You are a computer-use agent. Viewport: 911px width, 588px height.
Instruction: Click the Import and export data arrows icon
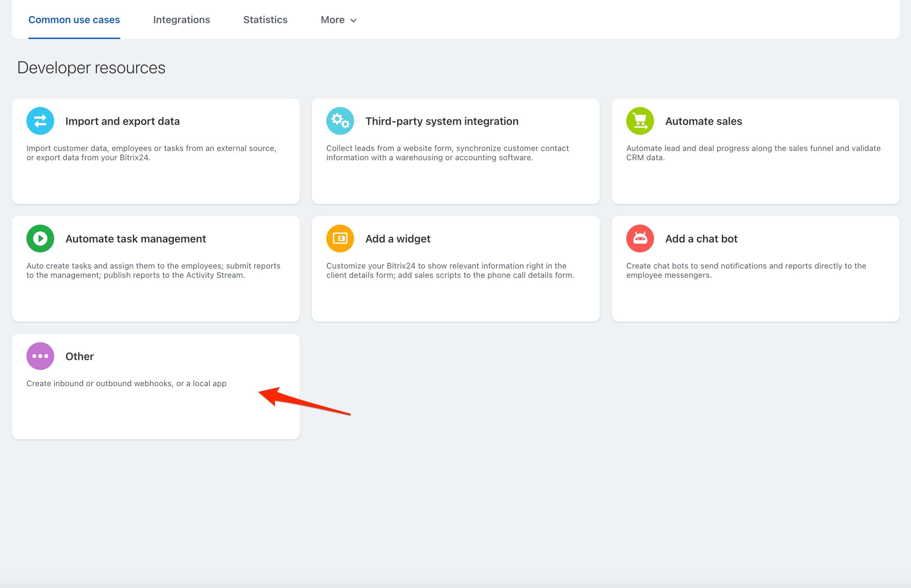pos(40,121)
